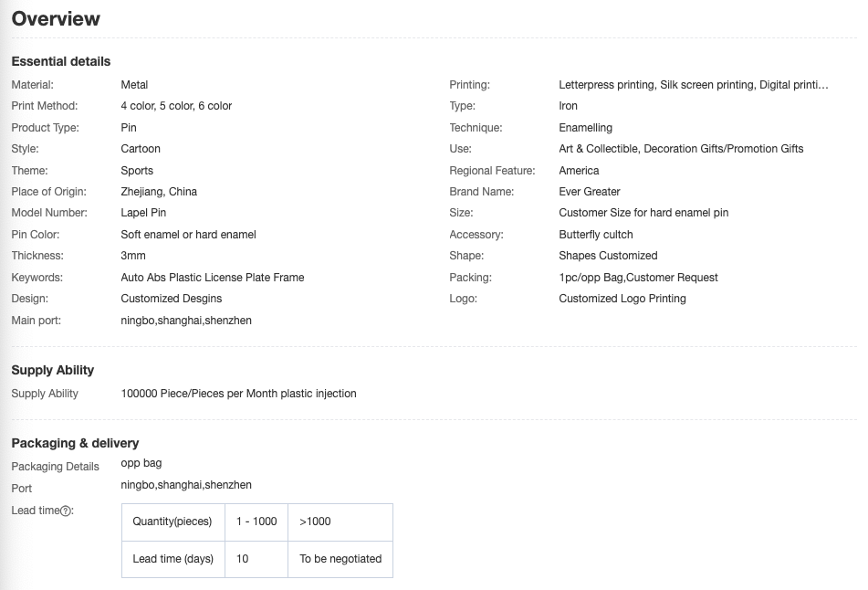The width and height of the screenshot is (868, 590).
Task: Select the truncated Printing value text
Action: click(x=694, y=85)
